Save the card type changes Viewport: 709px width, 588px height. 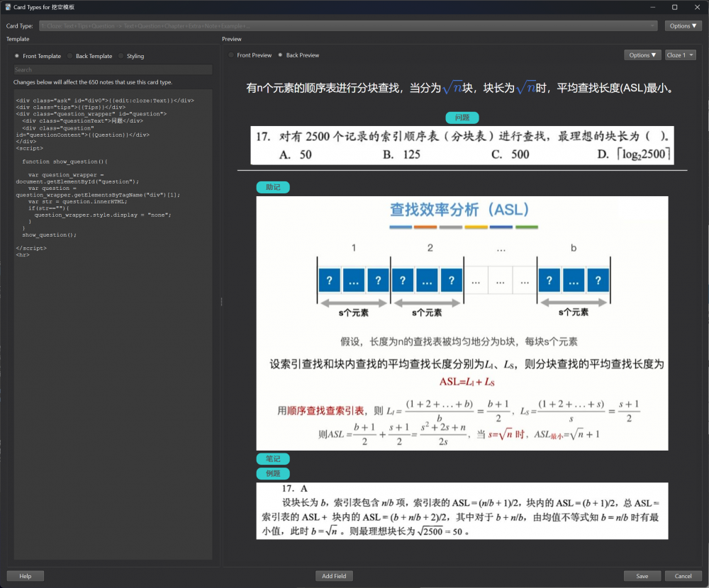(x=642, y=576)
